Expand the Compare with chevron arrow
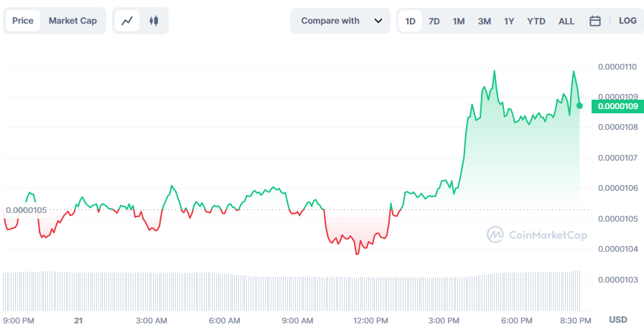Viewport: 644px width, 327px height. pos(378,21)
